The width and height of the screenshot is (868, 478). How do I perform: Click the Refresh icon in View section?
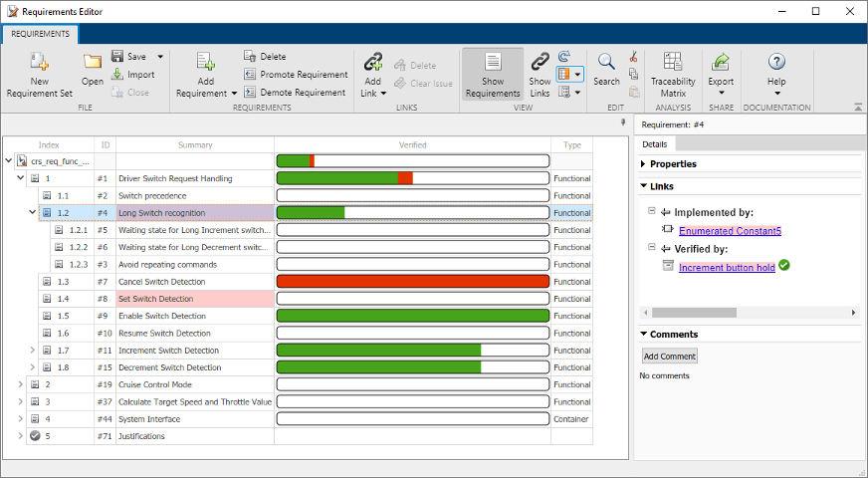tap(564, 57)
